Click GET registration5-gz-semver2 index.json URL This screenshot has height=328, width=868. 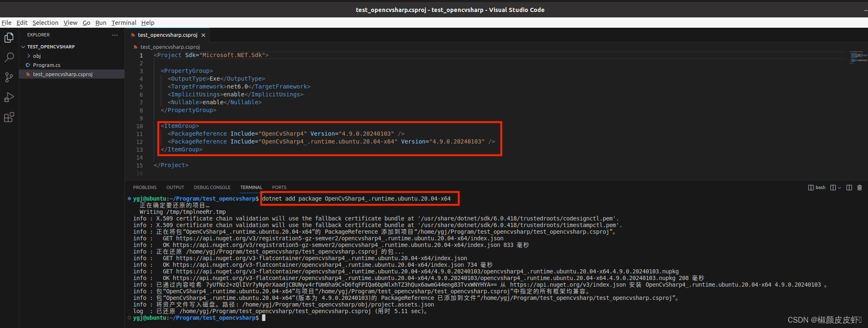(340, 238)
